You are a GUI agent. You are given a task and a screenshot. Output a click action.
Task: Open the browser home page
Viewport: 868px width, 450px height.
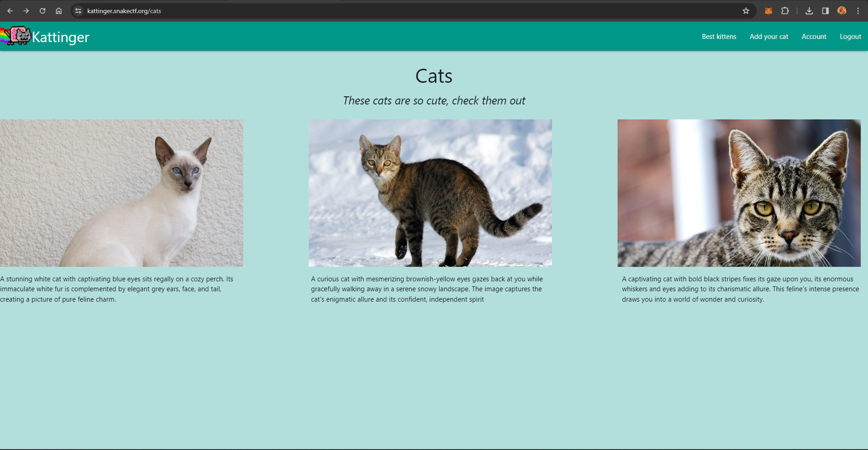[x=59, y=11]
